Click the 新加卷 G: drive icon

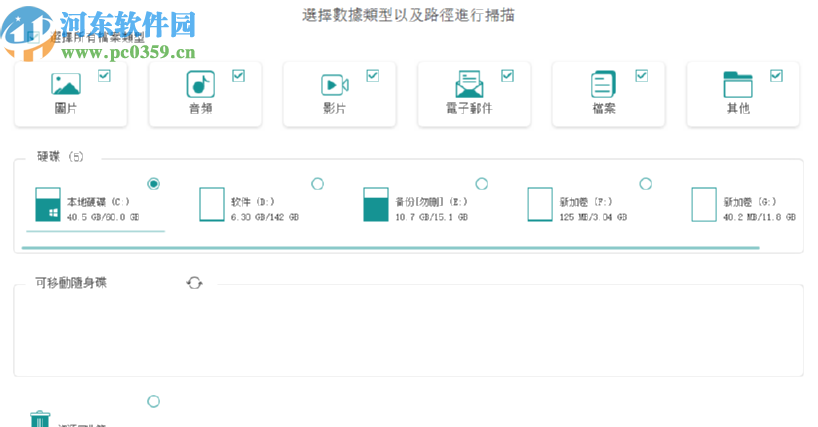click(x=704, y=205)
